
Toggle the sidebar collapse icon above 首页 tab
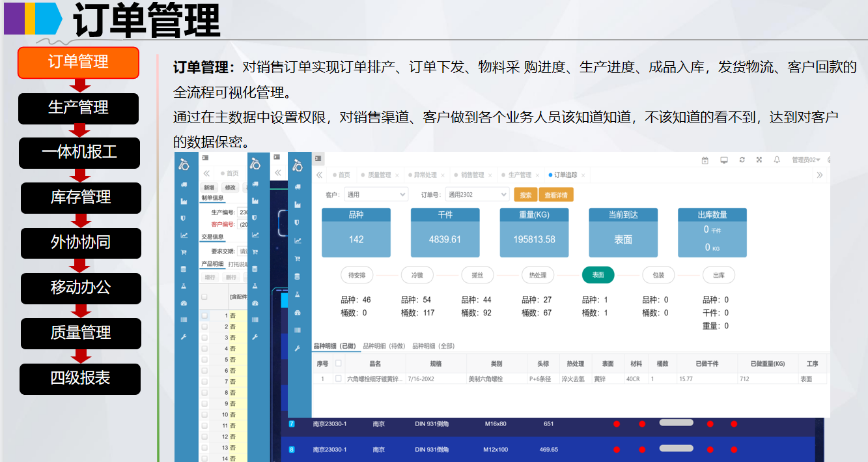pos(318,158)
